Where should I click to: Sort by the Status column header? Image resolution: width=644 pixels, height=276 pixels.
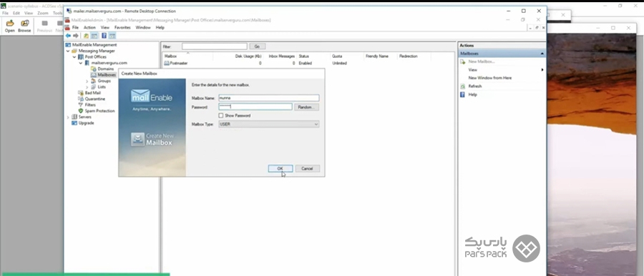pyautogui.click(x=304, y=56)
